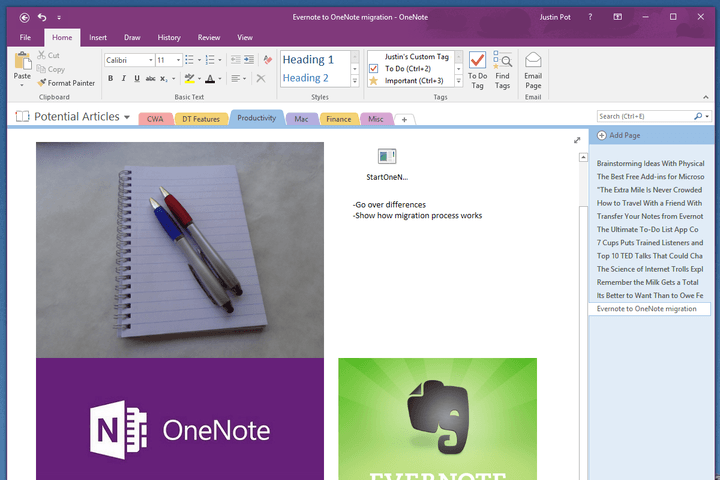Click the search magnifier icon
Image resolution: width=720 pixels, height=480 pixels.
(x=698, y=116)
